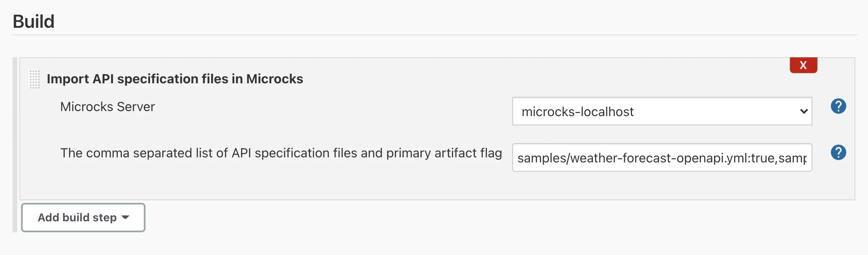Click the "Microcks Server" label
The width and height of the screenshot is (868, 255).
tap(107, 107)
